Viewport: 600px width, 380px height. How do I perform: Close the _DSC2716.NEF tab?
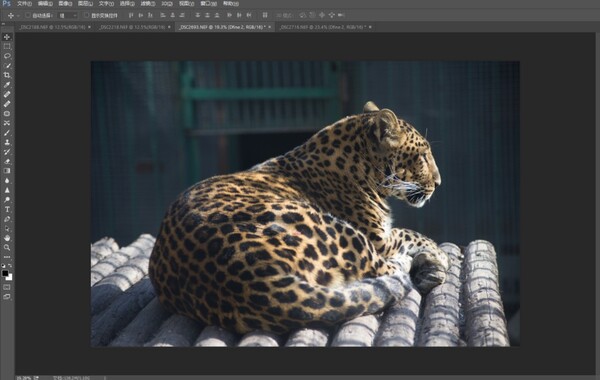(x=370, y=27)
